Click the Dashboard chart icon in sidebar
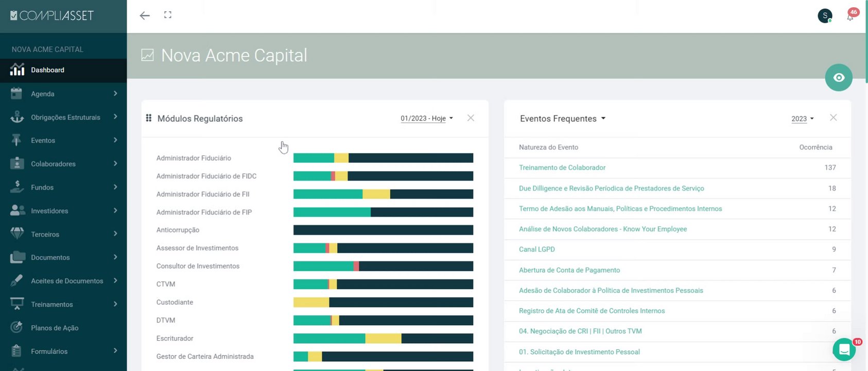The height and width of the screenshot is (371, 868). tap(17, 70)
